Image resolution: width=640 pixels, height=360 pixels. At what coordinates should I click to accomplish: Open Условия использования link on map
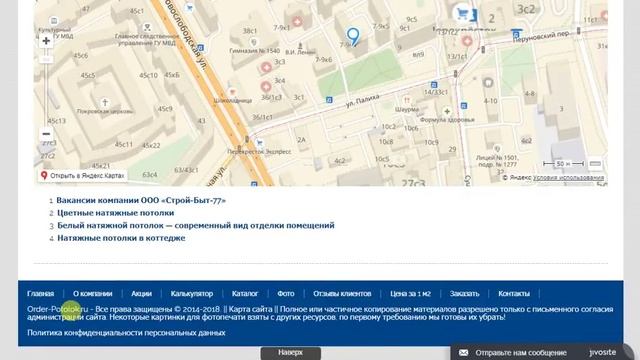(x=568, y=178)
